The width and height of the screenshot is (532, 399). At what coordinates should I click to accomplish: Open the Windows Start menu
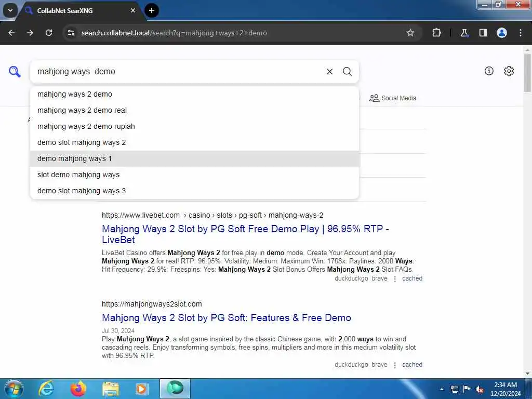coord(13,389)
